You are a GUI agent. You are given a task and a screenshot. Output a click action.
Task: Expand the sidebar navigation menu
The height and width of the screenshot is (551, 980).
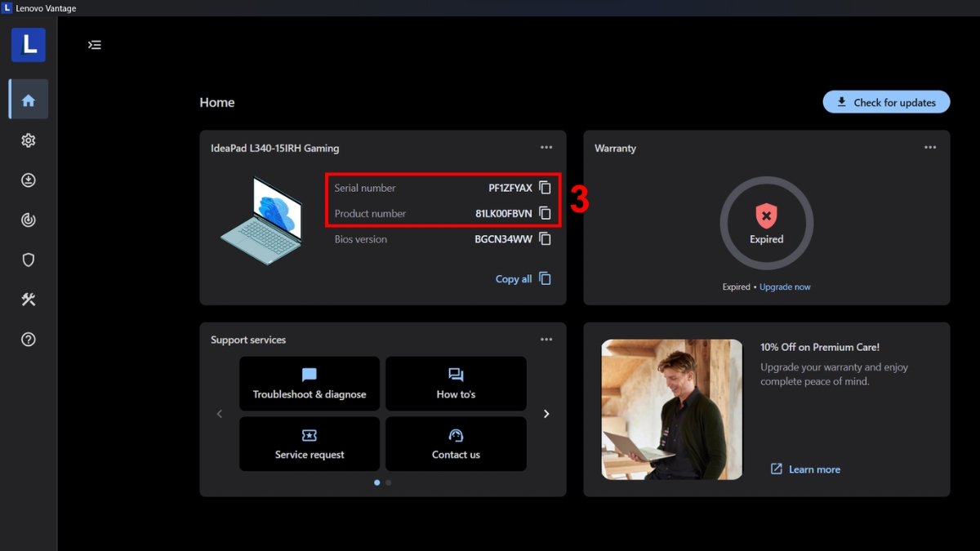95,45
